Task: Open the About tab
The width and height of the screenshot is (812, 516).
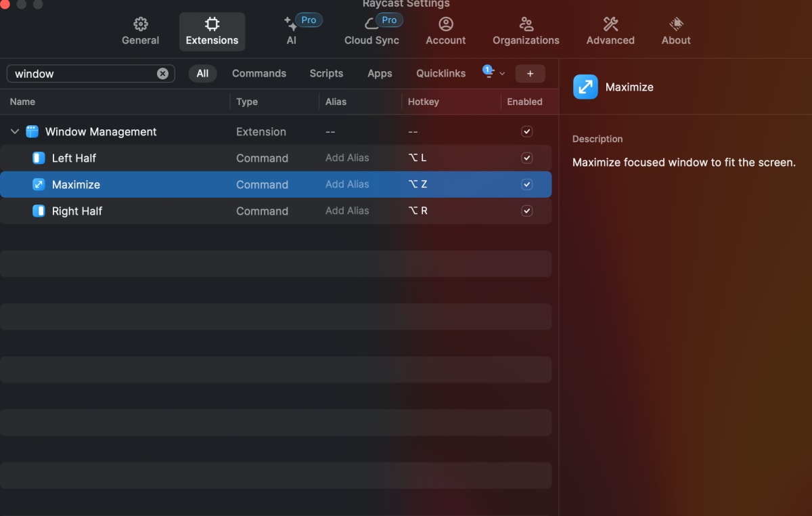Action: tap(676, 32)
